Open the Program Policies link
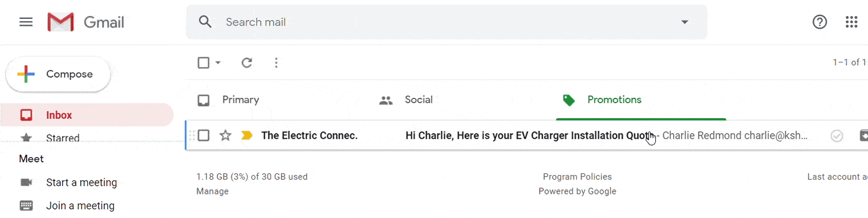Viewport: 868px width, 218px height. (x=577, y=177)
